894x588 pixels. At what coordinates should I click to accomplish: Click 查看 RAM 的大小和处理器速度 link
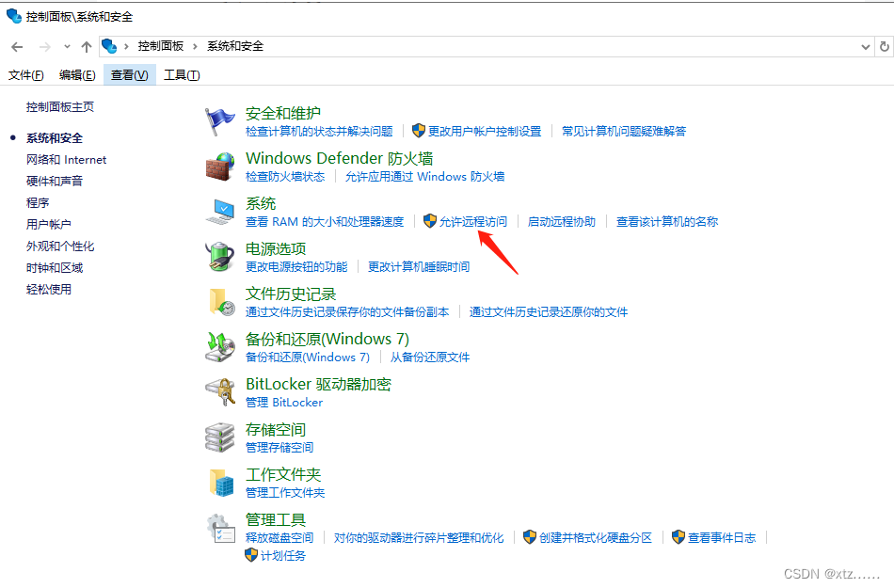tap(325, 221)
